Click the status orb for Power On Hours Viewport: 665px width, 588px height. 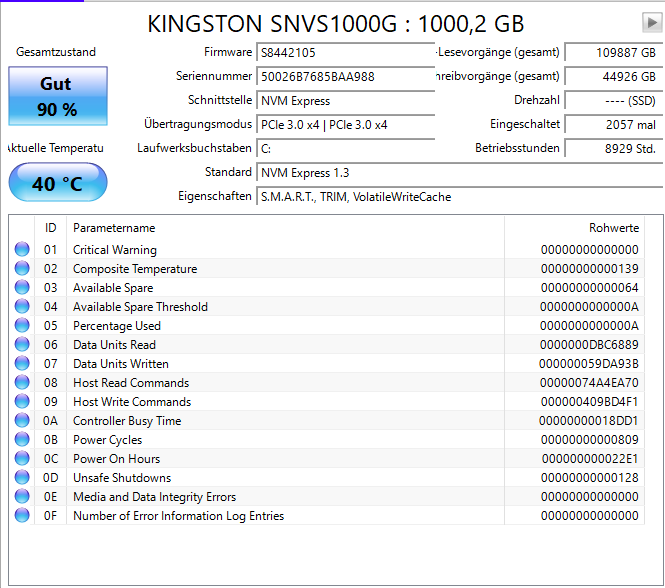click(22, 459)
